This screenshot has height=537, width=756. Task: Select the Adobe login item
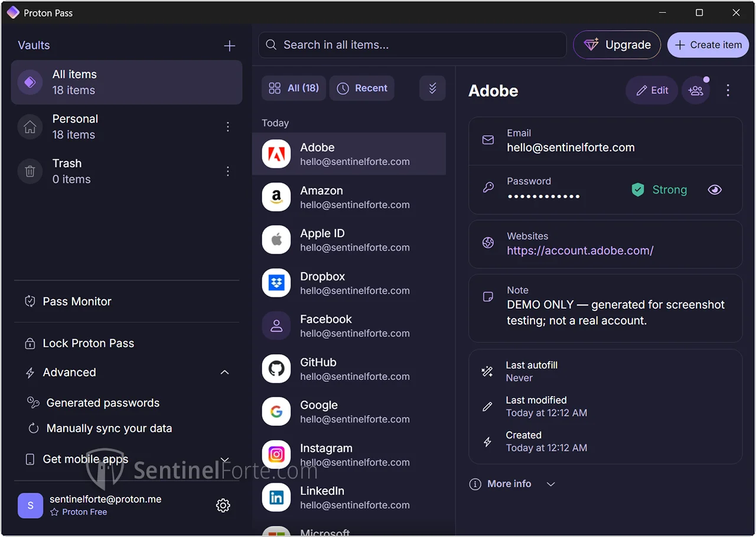[x=349, y=154]
